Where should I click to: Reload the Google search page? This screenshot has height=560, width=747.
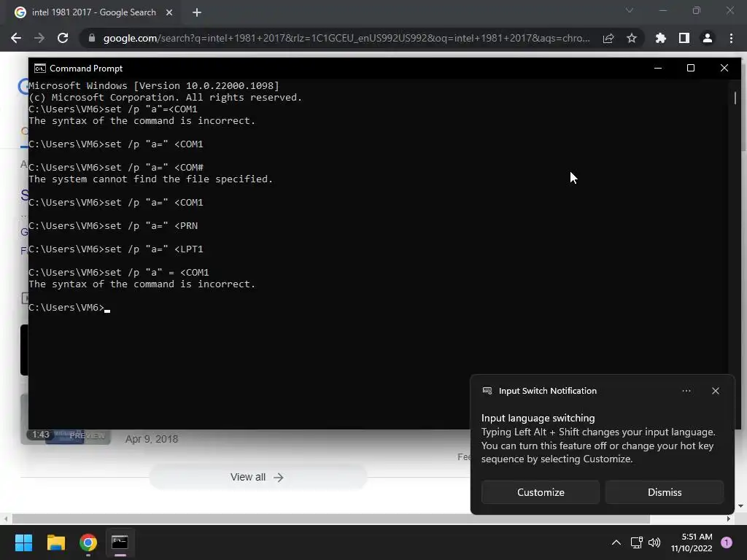point(63,38)
